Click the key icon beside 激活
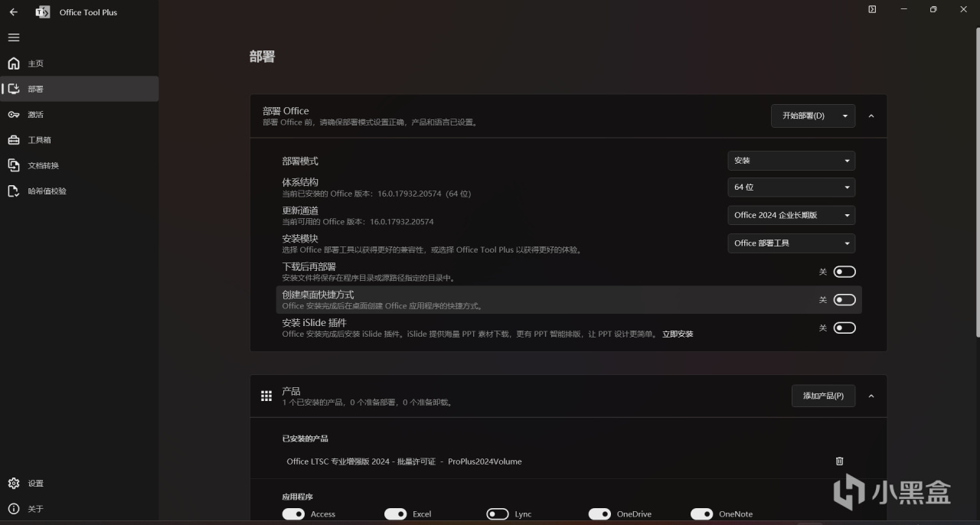The width and height of the screenshot is (980, 525). click(x=14, y=115)
